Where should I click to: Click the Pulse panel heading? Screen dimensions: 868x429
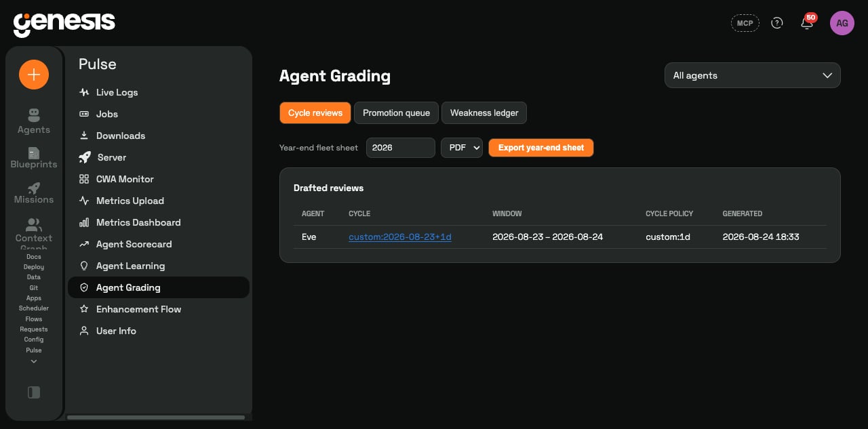coord(98,64)
